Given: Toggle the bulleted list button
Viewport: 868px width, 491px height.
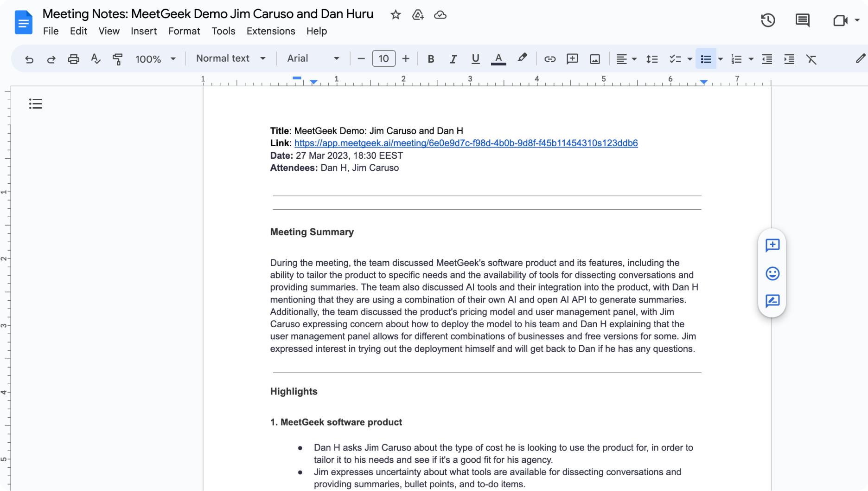Looking at the screenshot, I should tap(706, 59).
